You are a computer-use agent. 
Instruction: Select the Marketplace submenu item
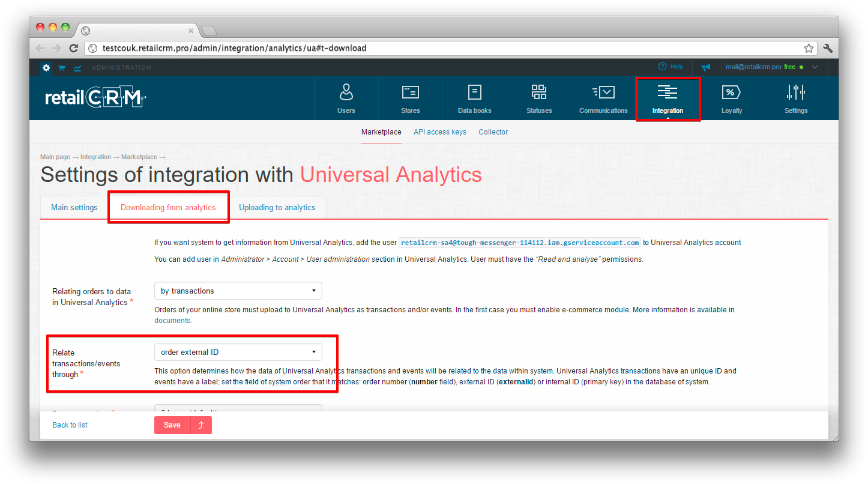coord(381,132)
